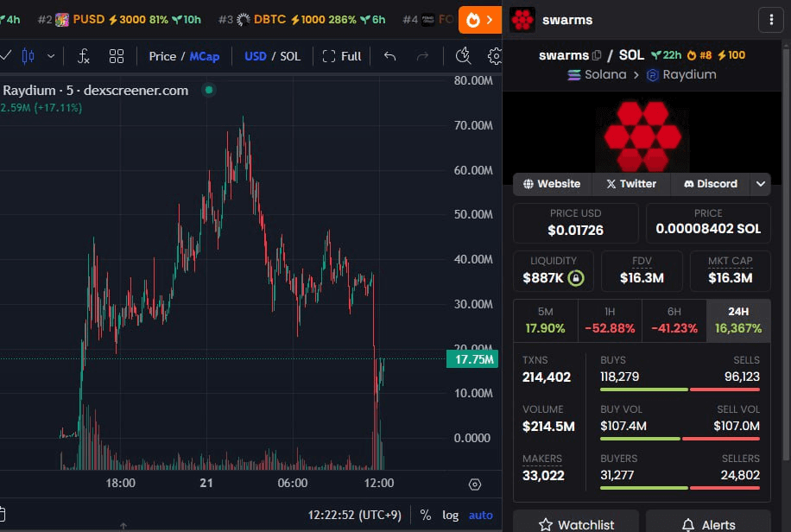Click the TXNS 214,402 value
This screenshot has height=532, width=791.
pyautogui.click(x=547, y=377)
